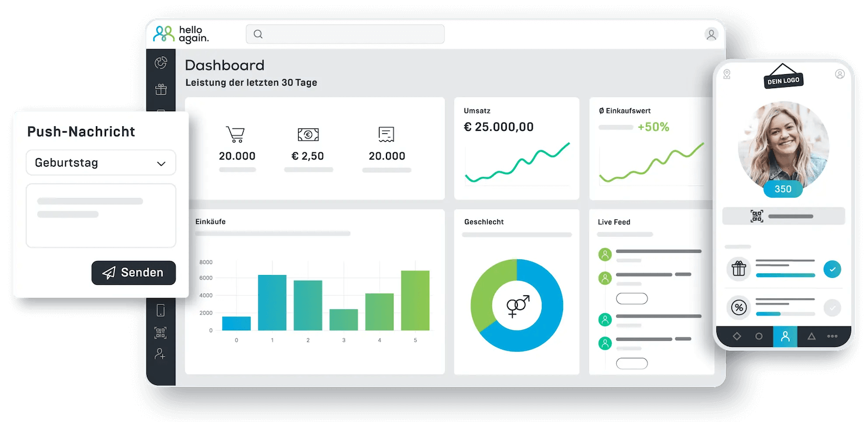
Task: Click the add-user icon in the sidebar
Action: point(161,354)
